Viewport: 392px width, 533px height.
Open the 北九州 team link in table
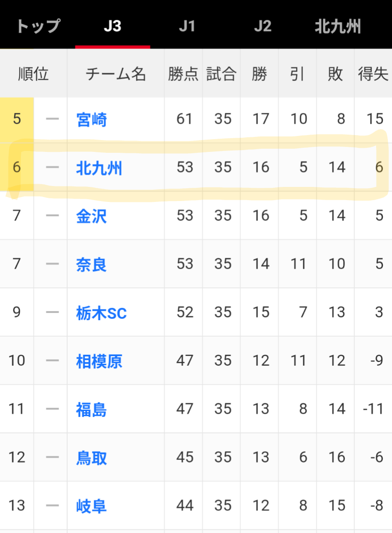99,168
